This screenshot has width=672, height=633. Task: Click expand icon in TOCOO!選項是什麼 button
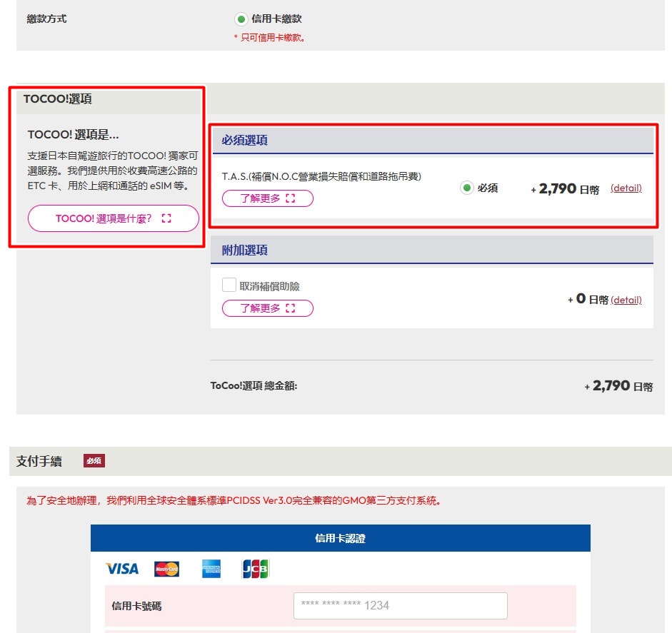point(166,218)
